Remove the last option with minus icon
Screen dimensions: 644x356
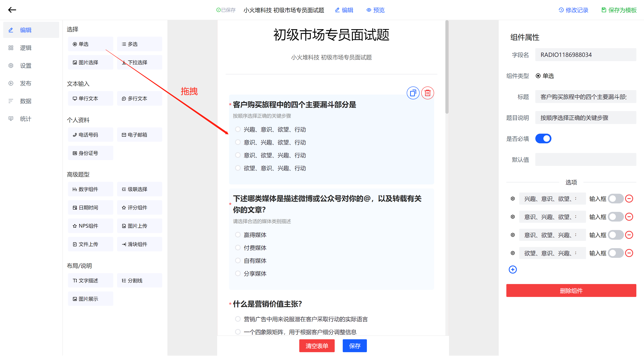629,253
